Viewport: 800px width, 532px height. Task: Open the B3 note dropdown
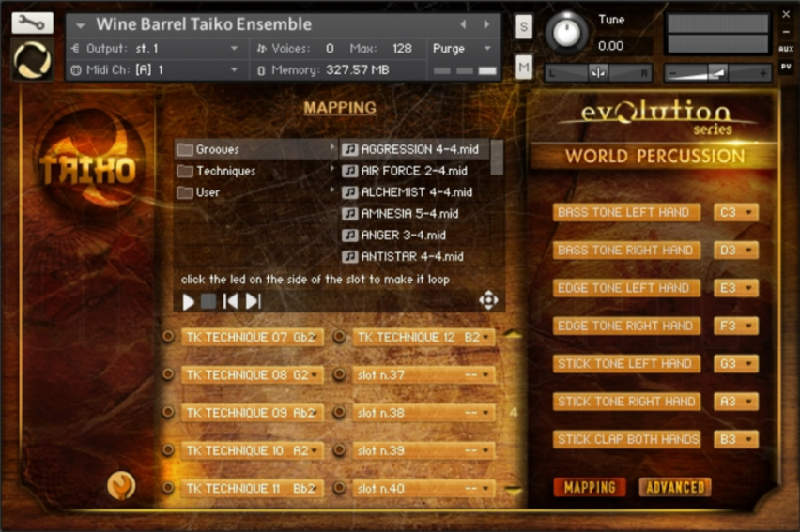pyautogui.click(x=736, y=439)
